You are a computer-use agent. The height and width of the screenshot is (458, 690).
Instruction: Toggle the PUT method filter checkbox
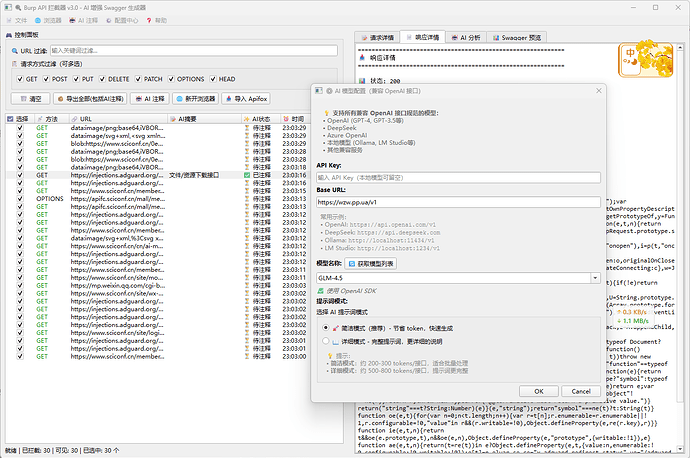coord(76,79)
